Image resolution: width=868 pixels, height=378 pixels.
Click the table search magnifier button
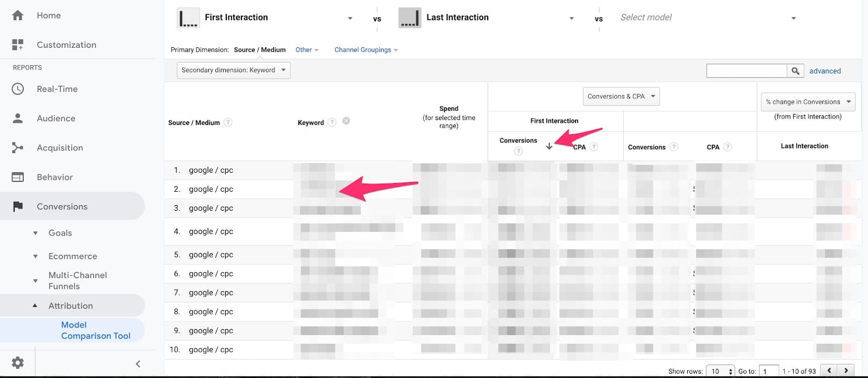point(795,71)
